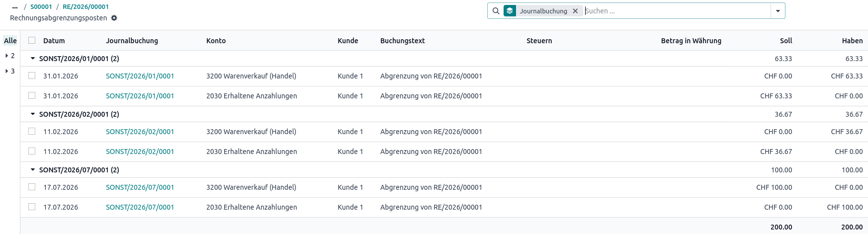Viewport: 868px width, 234px height.
Task: Expand category 2 in the side panel
Action: [x=10, y=56]
